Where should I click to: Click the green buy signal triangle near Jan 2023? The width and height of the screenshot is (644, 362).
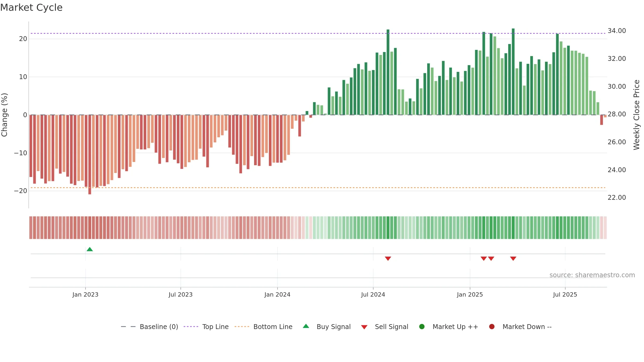(90, 249)
